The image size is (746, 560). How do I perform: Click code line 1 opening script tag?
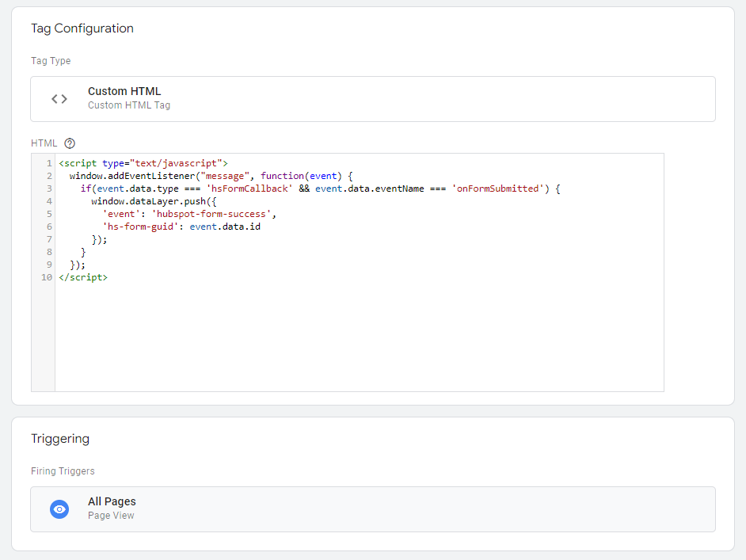click(x=143, y=163)
